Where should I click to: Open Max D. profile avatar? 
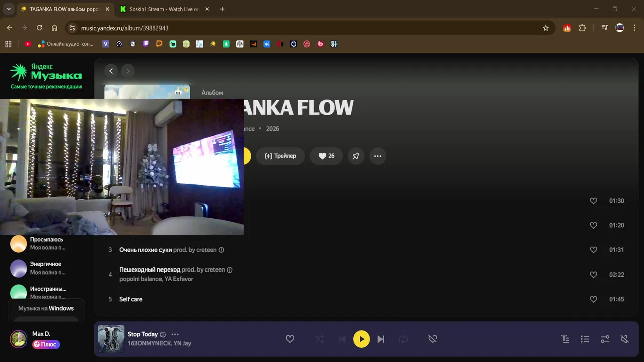tap(19, 339)
